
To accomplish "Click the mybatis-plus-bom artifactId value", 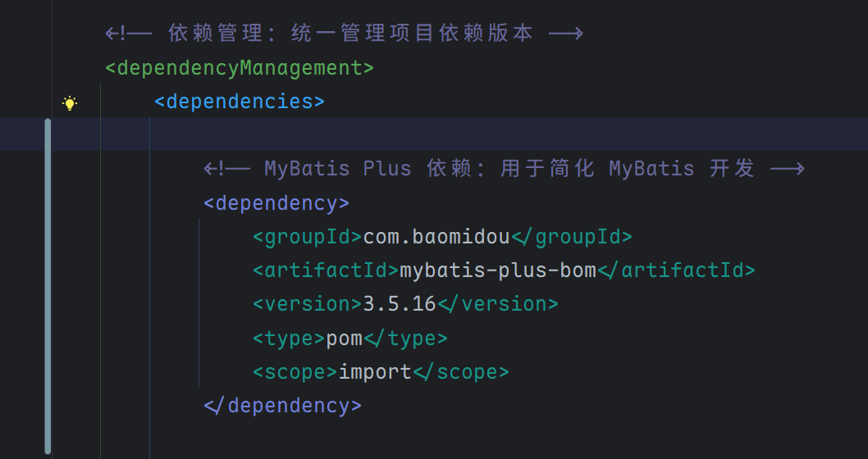I will pos(498,270).
